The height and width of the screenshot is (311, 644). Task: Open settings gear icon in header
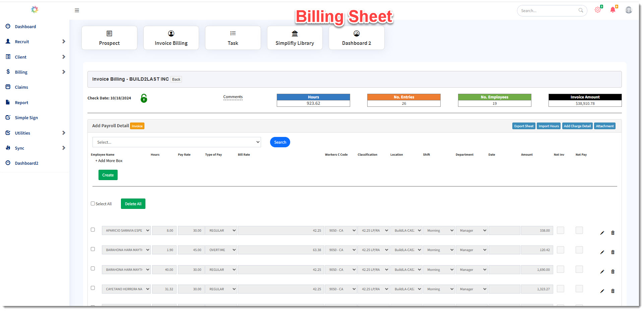click(597, 10)
